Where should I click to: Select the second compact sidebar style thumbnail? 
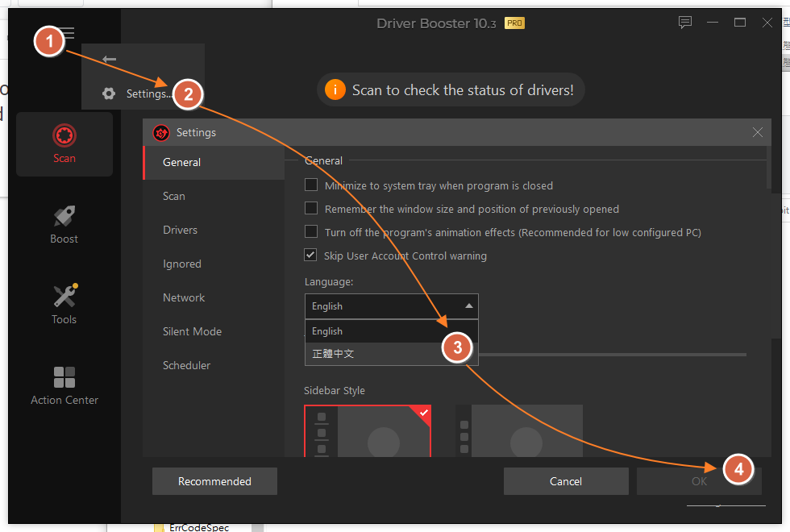pyautogui.click(x=519, y=430)
